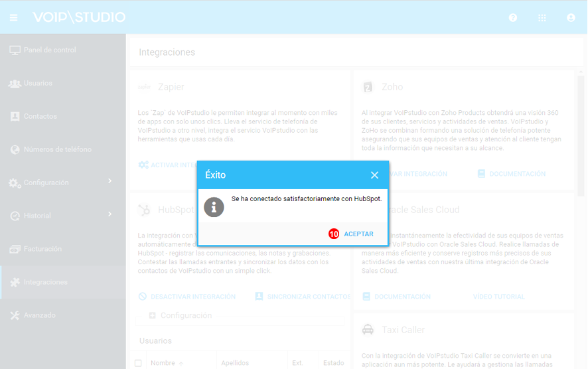Click the Facturación money icon

15,249
